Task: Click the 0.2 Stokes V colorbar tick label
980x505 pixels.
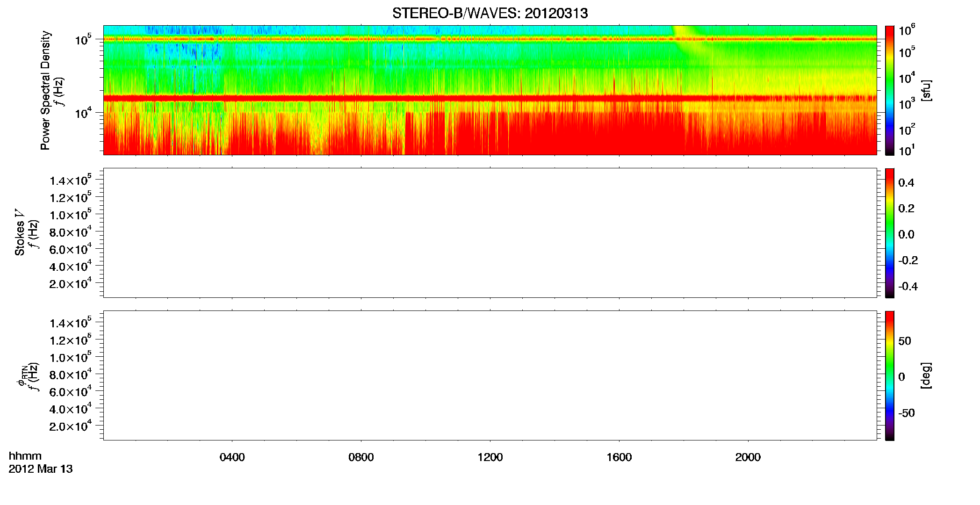Action: click(x=906, y=209)
